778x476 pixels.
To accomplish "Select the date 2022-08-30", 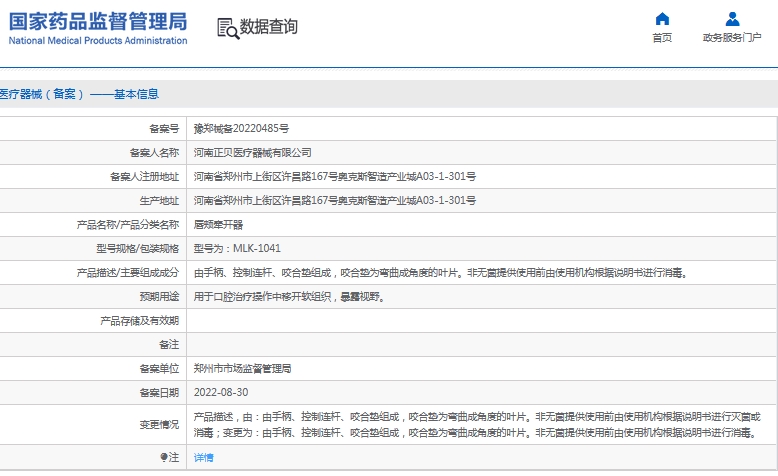I will (x=221, y=393).
